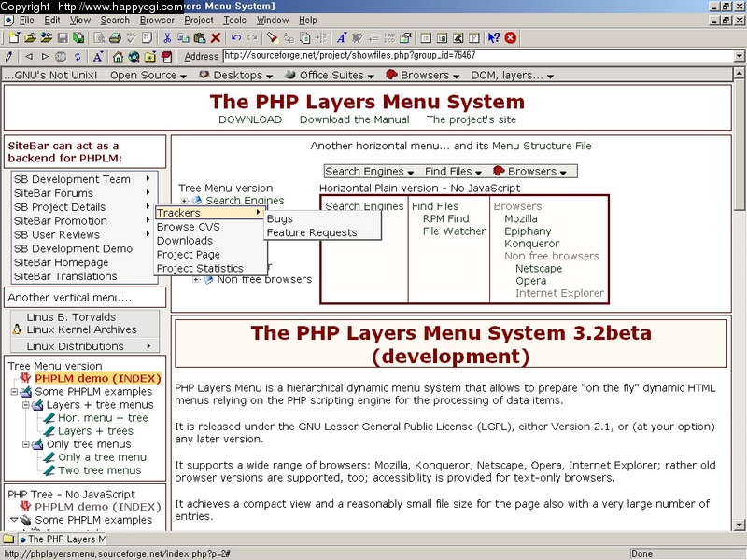
Task: Click the Spell check ABC icon
Action: (x=131, y=37)
